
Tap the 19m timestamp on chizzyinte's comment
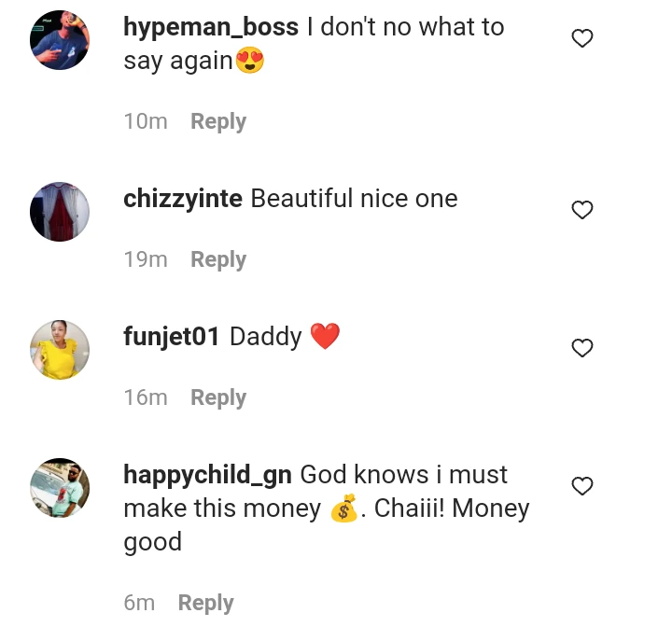(x=146, y=259)
